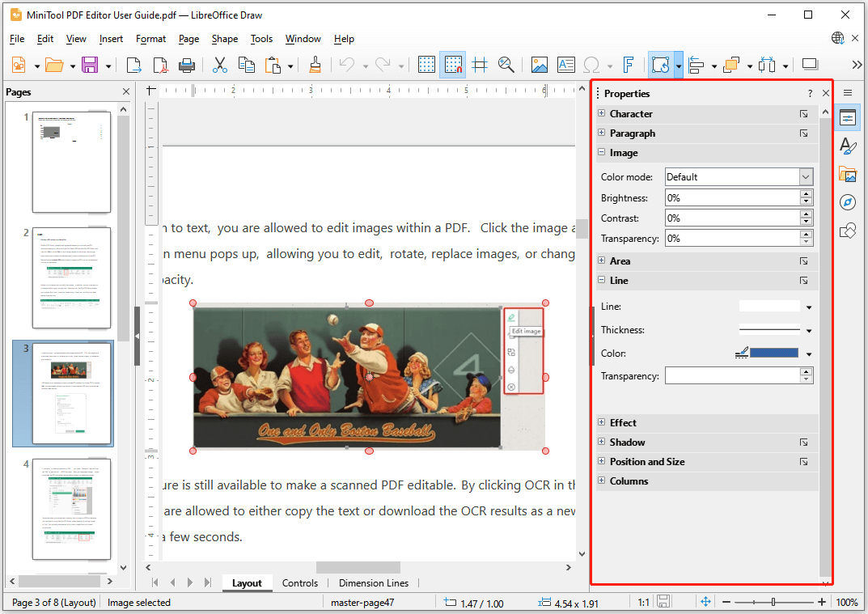Switch to the Controls layer tab
Viewport: 868px width, 614px height.
pos(300,583)
